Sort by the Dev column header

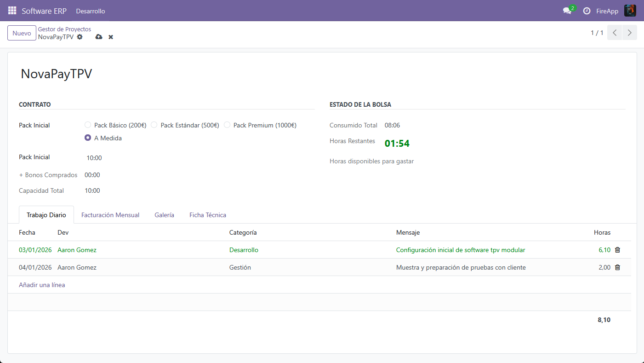click(x=63, y=232)
